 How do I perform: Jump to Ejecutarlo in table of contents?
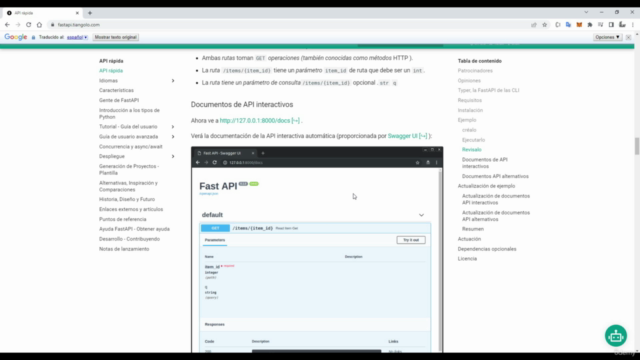(473, 140)
